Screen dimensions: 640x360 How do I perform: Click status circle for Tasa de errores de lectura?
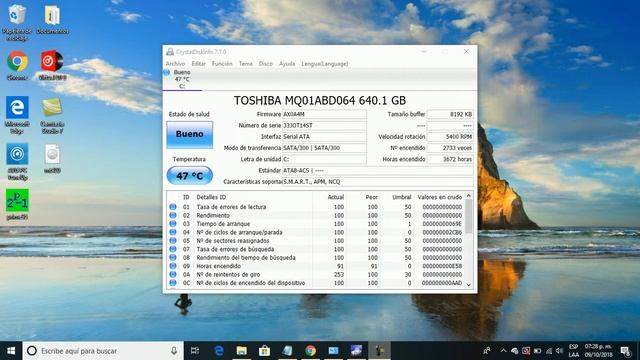[173, 207]
